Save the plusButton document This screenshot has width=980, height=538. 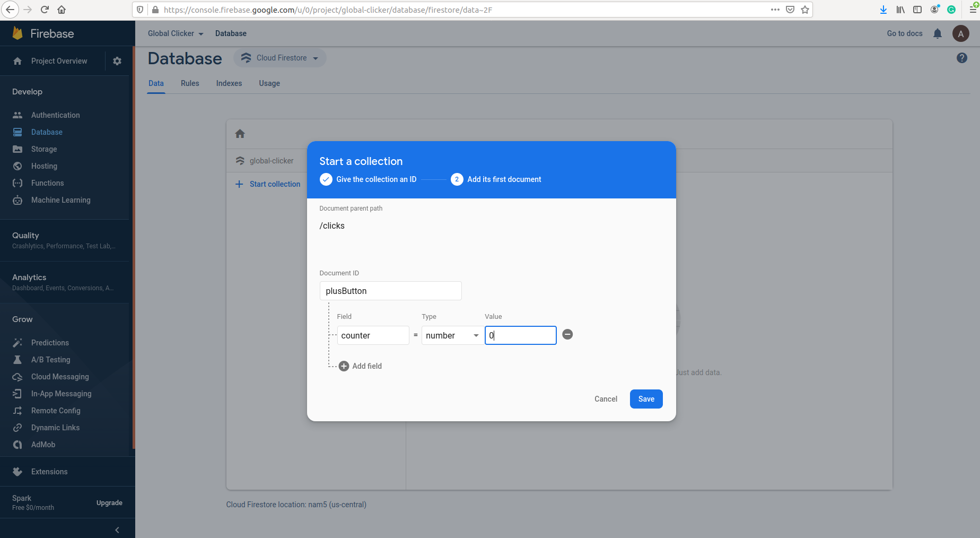click(646, 399)
